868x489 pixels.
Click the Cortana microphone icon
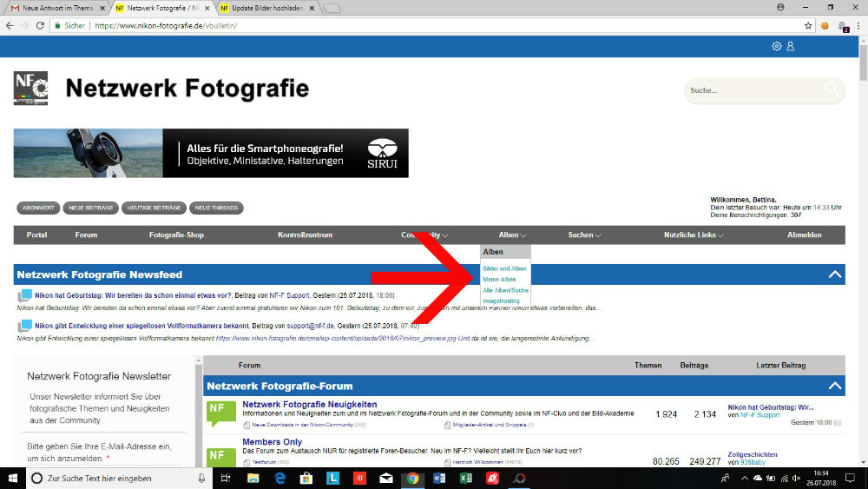[201, 478]
